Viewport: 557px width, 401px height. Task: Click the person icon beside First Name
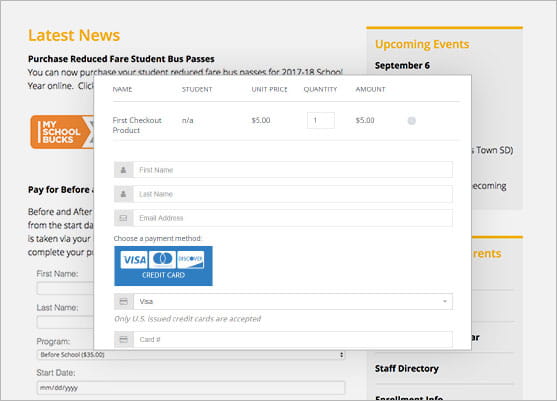tap(123, 170)
